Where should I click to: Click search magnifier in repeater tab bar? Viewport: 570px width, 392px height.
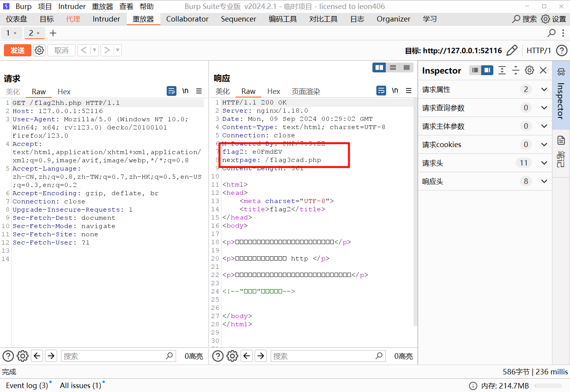(552, 33)
